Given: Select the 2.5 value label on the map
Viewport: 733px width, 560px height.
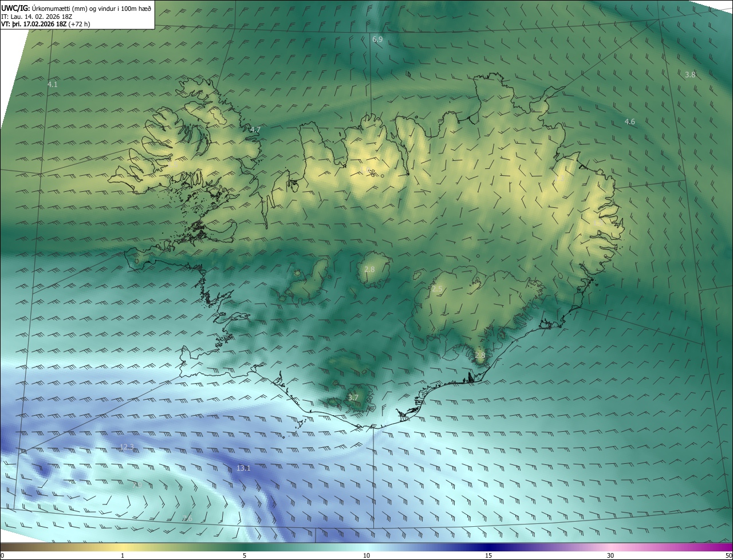Looking at the screenshot, I should pyautogui.click(x=437, y=290).
